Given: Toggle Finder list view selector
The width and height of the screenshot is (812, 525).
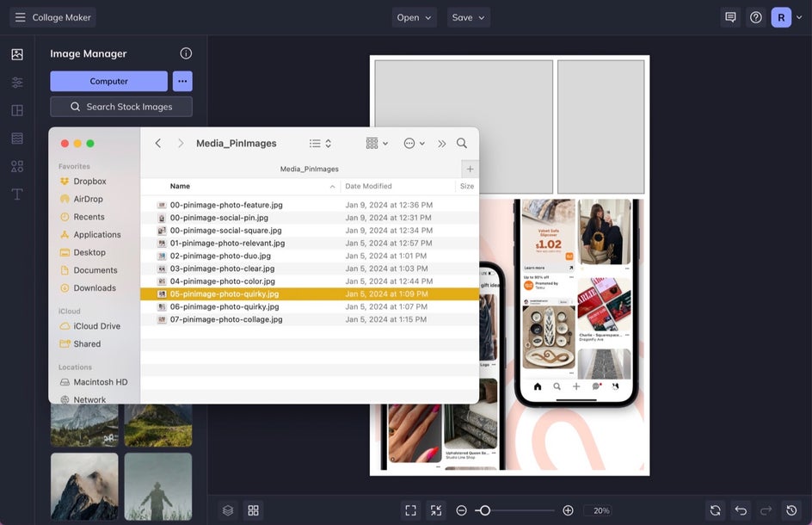Looking at the screenshot, I should click(x=320, y=144).
